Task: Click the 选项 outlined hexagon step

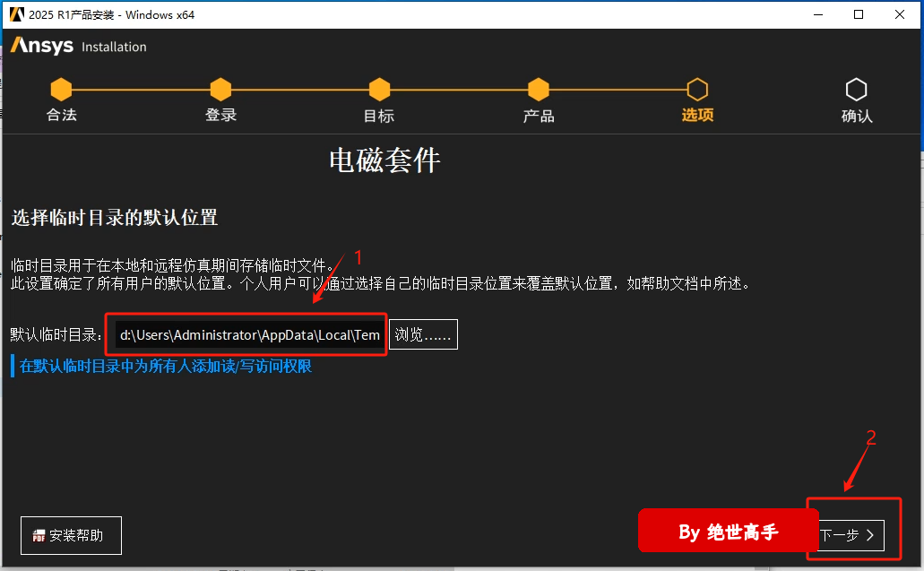Action: tap(697, 90)
